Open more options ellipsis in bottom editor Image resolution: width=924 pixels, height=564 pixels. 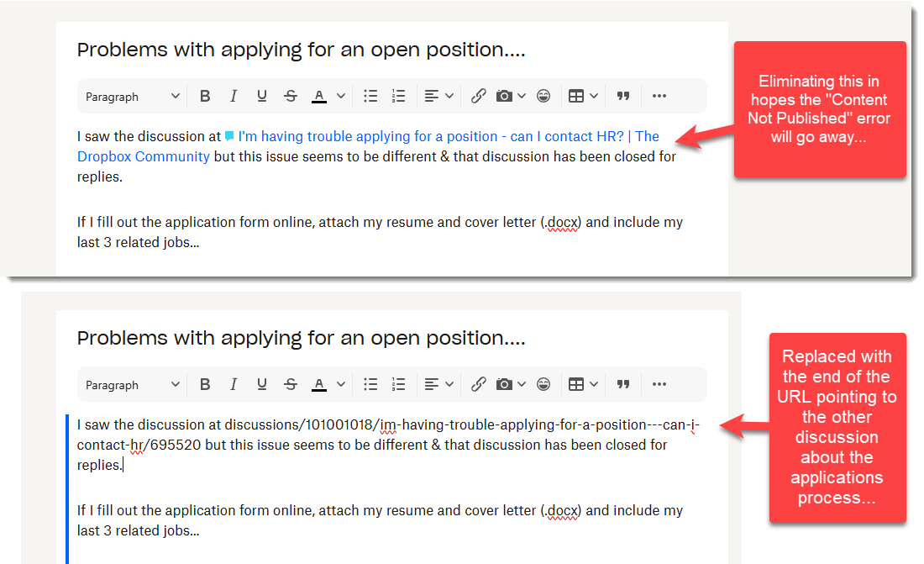[x=659, y=385]
